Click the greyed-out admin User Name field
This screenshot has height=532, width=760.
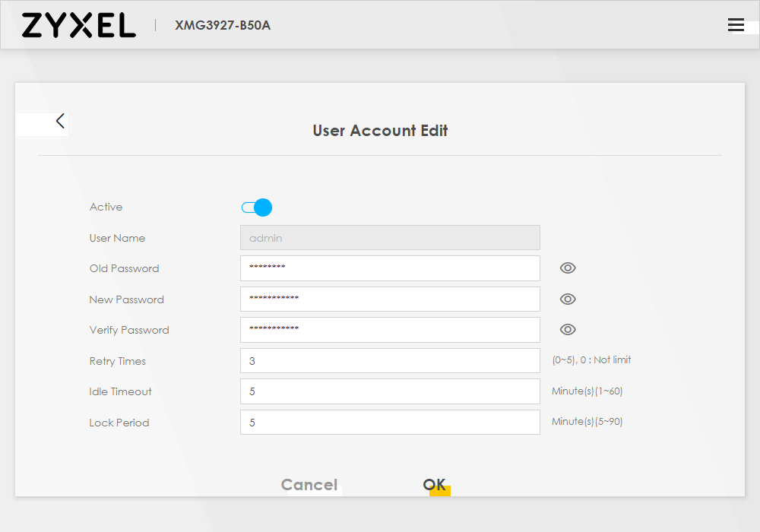coord(390,237)
